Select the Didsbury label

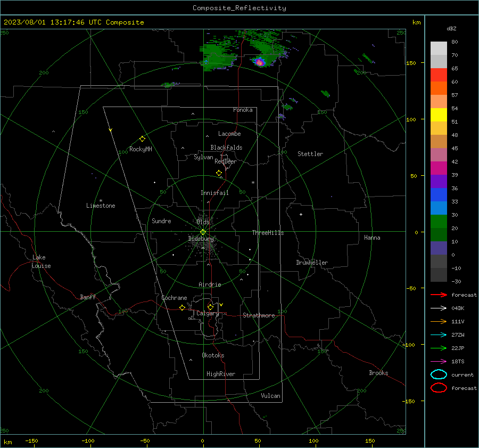[201, 239]
